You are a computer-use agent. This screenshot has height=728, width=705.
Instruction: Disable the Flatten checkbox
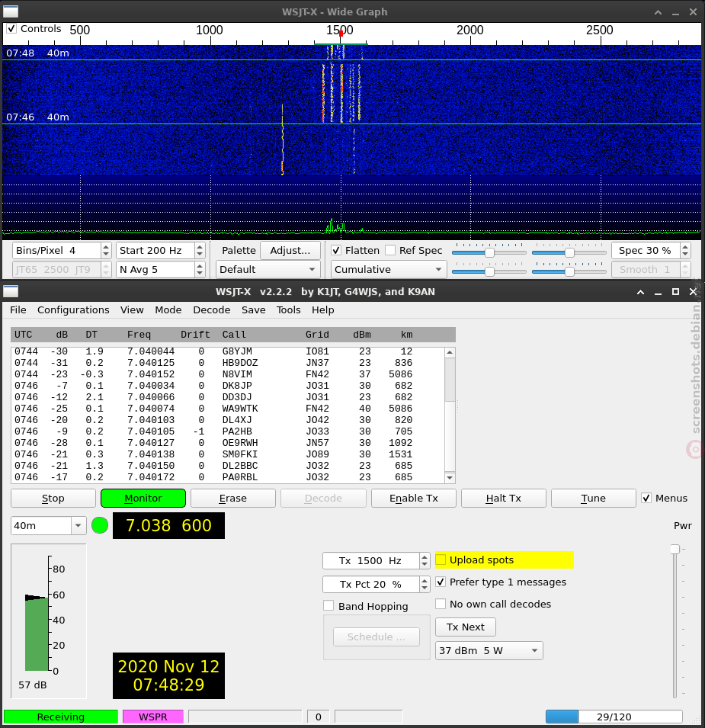tap(336, 251)
